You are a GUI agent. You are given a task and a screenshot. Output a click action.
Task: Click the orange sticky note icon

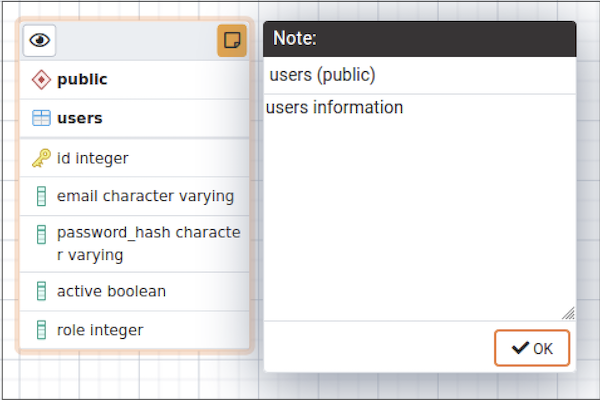(232, 41)
